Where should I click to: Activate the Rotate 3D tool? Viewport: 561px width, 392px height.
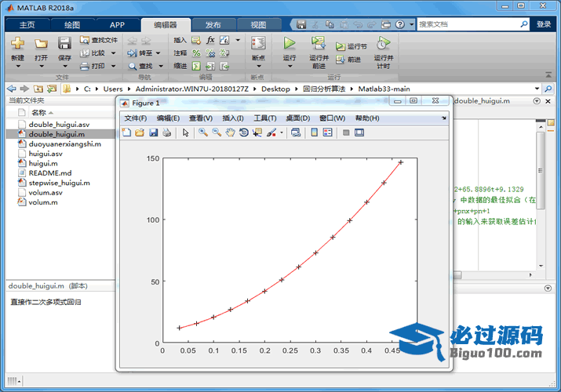pyautogui.click(x=244, y=132)
